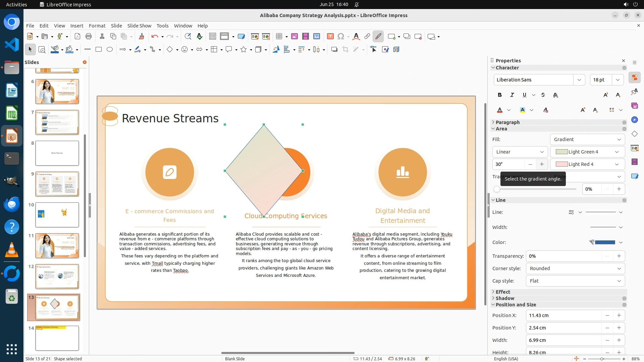Viewport: 644px width, 362px height.
Task: Open the Corner style Rounded dropdown
Action: pos(575,268)
